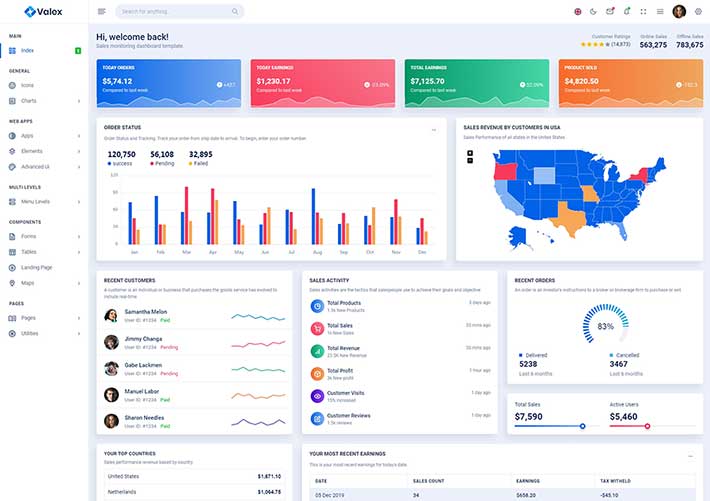Image resolution: width=710 pixels, height=501 pixels.
Task: Open the Icons page in sidebar
Action: (x=27, y=85)
